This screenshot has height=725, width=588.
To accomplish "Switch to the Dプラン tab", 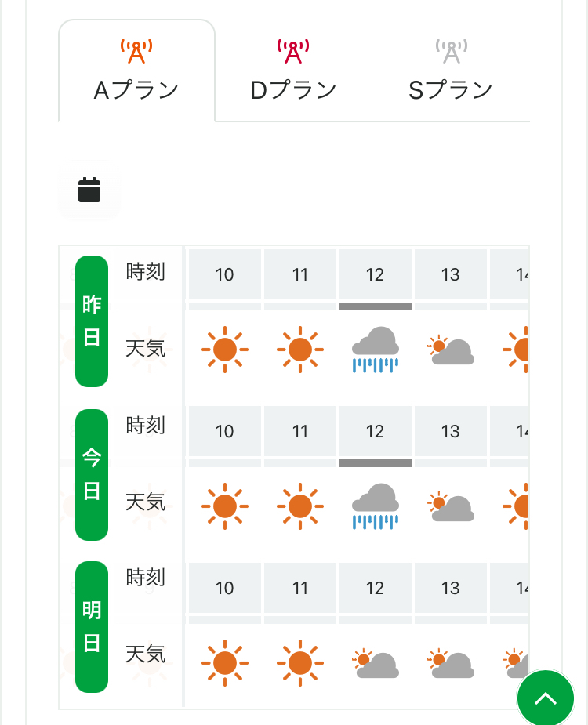I will [x=293, y=71].
